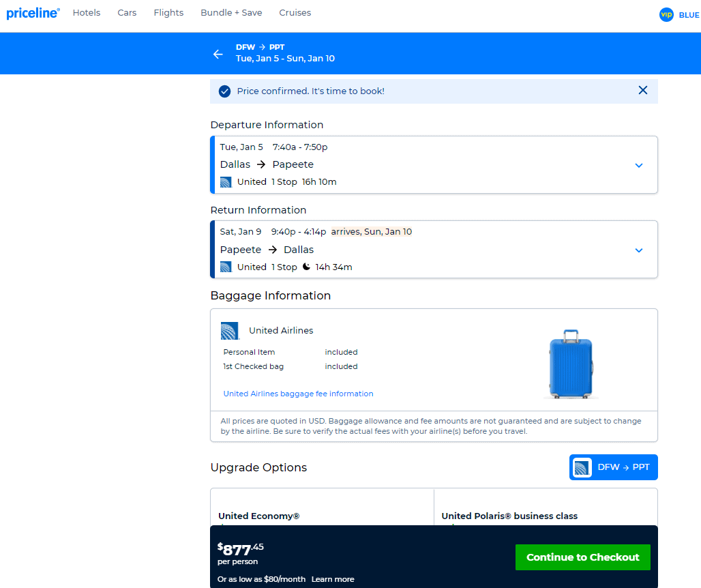Click the checkmark icon in the price confirmed banner
The image size is (701, 588).
[224, 91]
